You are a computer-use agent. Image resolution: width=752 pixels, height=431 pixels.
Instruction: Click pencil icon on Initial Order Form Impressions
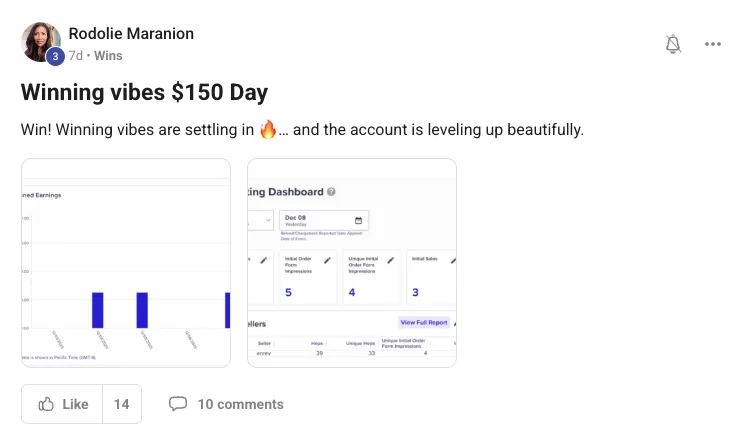point(326,260)
